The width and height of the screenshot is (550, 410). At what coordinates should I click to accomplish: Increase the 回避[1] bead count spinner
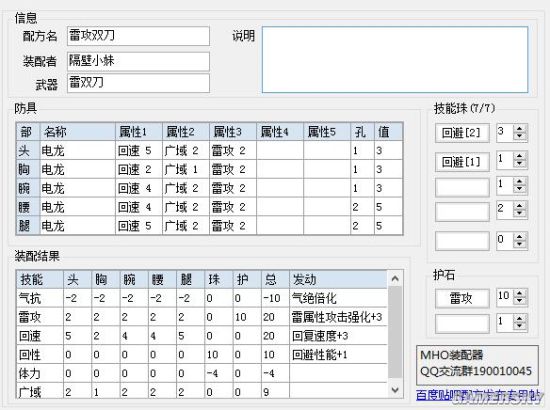pos(520,156)
